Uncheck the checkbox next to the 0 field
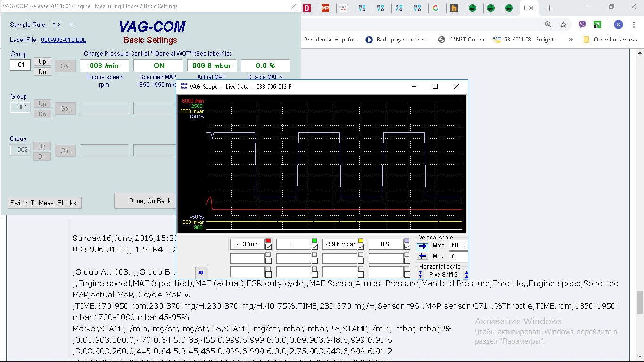The width and height of the screenshot is (644, 362). coord(314,247)
